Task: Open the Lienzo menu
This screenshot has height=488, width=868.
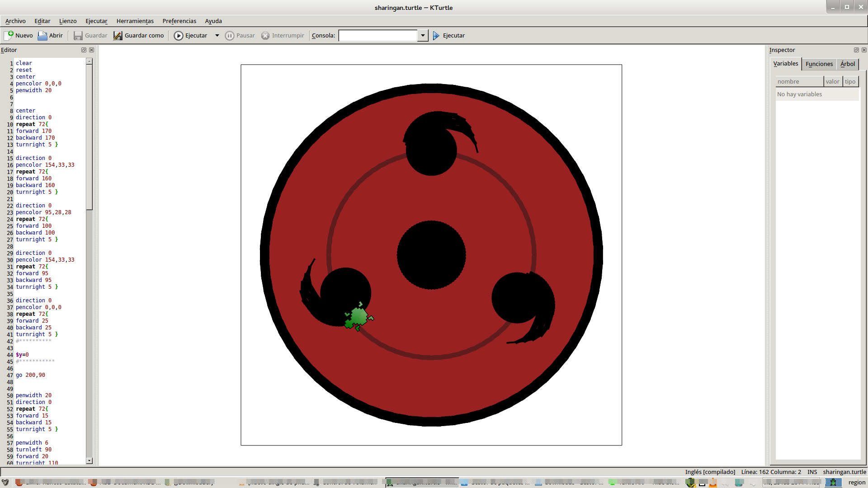Action: (x=68, y=21)
